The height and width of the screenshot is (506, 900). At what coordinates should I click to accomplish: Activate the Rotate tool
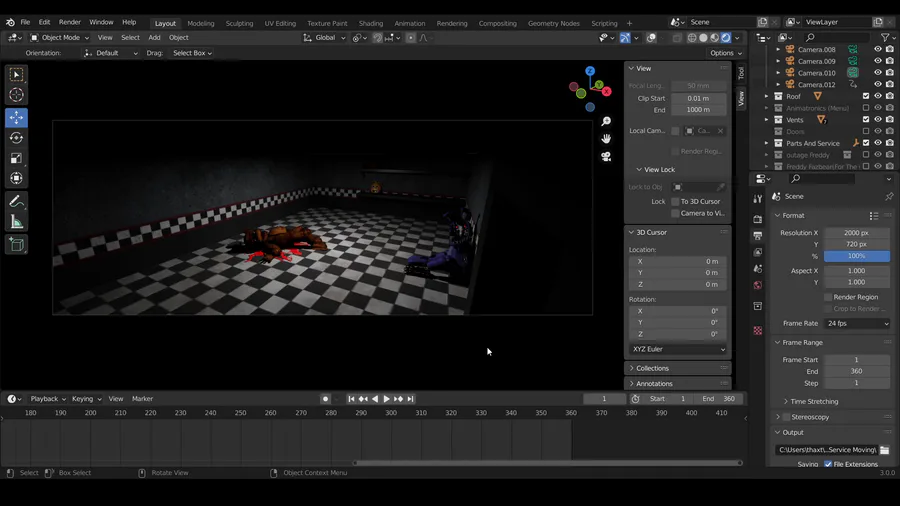[16, 138]
